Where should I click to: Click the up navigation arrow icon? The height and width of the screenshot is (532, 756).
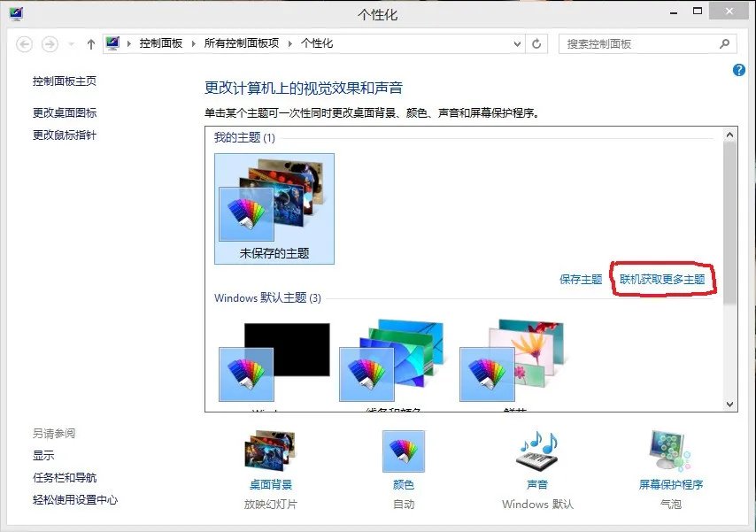click(91, 42)
